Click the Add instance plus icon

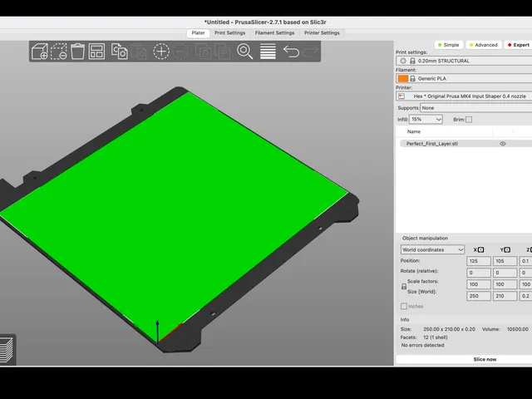click(161, 52)
